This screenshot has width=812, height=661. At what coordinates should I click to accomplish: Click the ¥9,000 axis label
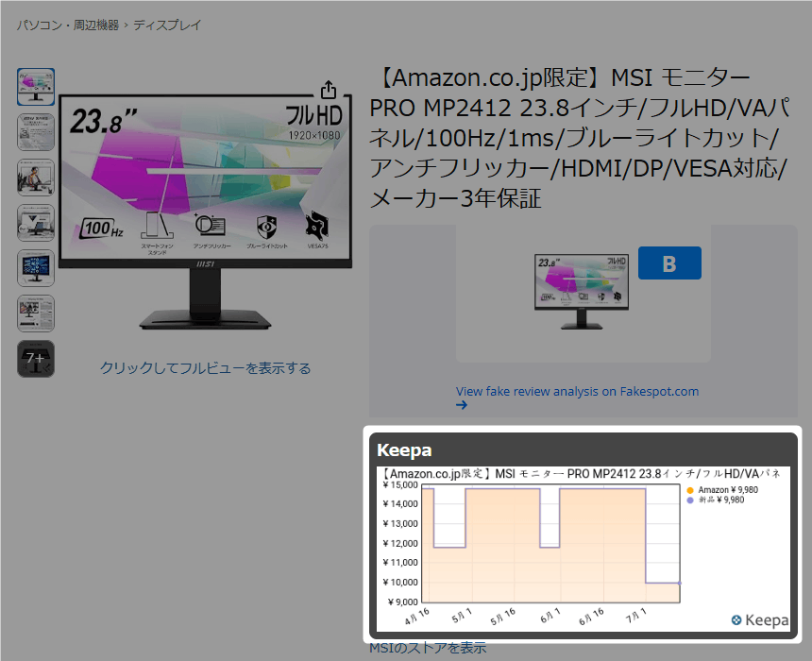point(402,602)
